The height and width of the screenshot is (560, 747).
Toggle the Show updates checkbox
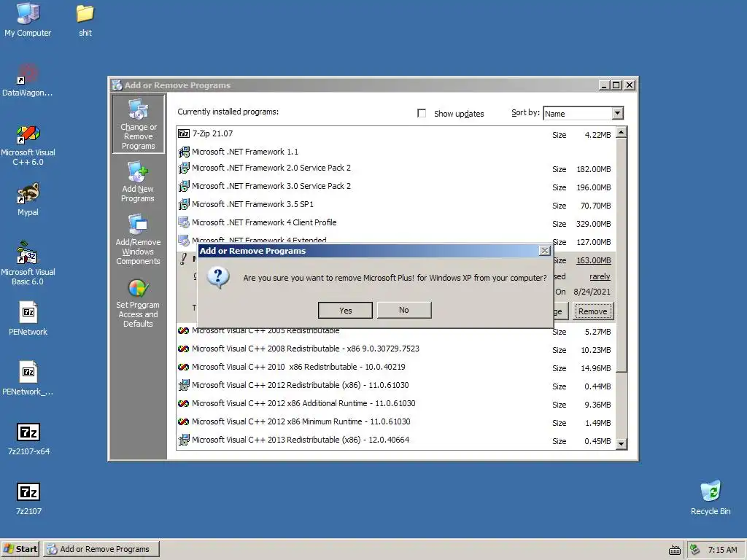(422, 113)
